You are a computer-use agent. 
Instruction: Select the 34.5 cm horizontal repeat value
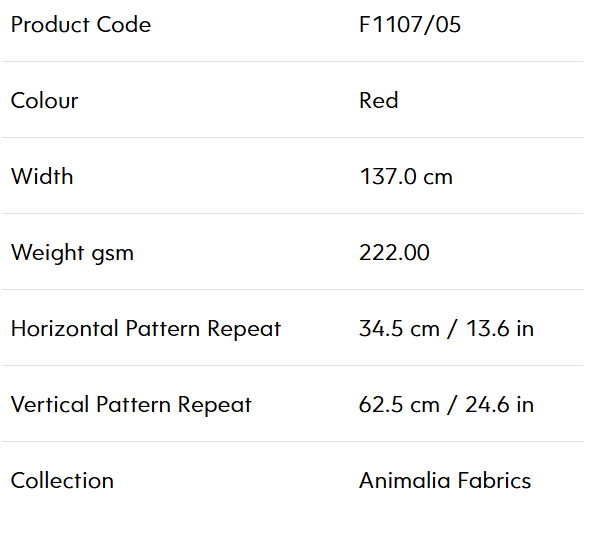click(x=400, y=329)
